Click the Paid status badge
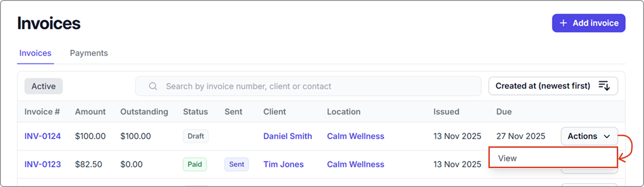This screenshot has height=187, width=644. [194, 164]
